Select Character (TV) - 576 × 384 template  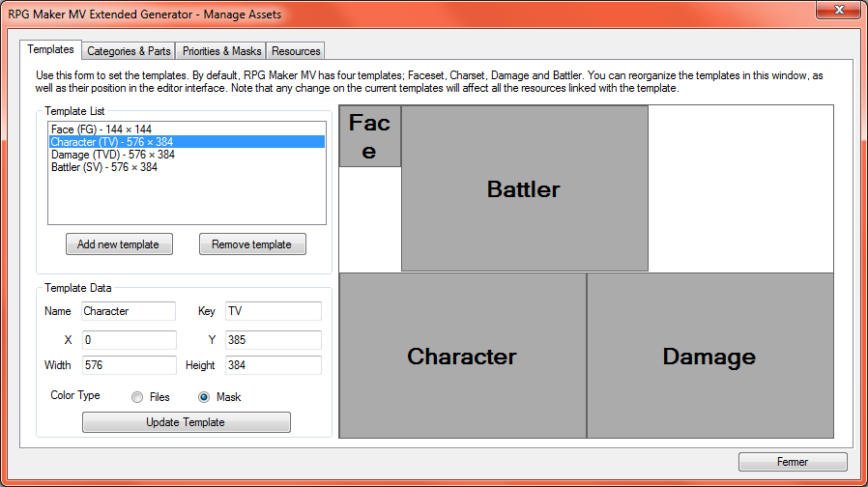point(187,142)
